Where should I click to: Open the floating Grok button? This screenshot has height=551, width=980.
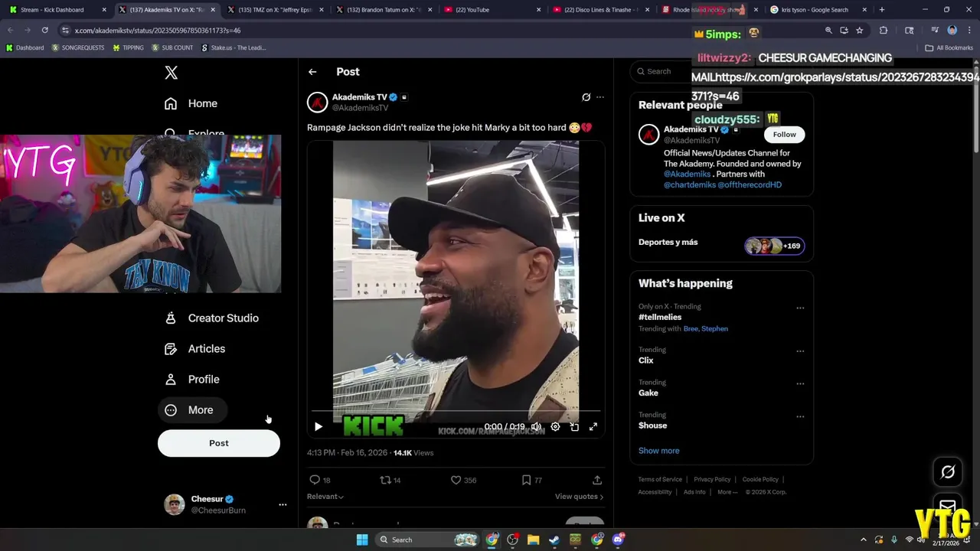pyautogui.click(x=948, y=472)
